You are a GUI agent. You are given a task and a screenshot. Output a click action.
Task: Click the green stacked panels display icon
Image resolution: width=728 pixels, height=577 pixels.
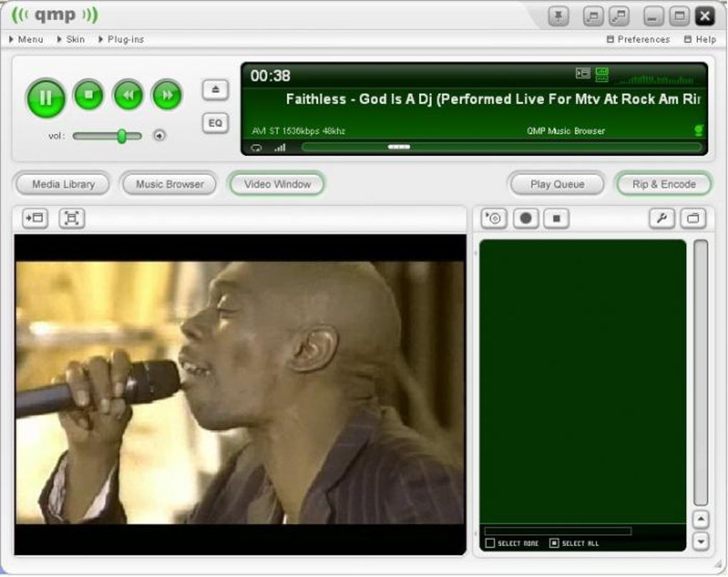[x=602, y=74]
